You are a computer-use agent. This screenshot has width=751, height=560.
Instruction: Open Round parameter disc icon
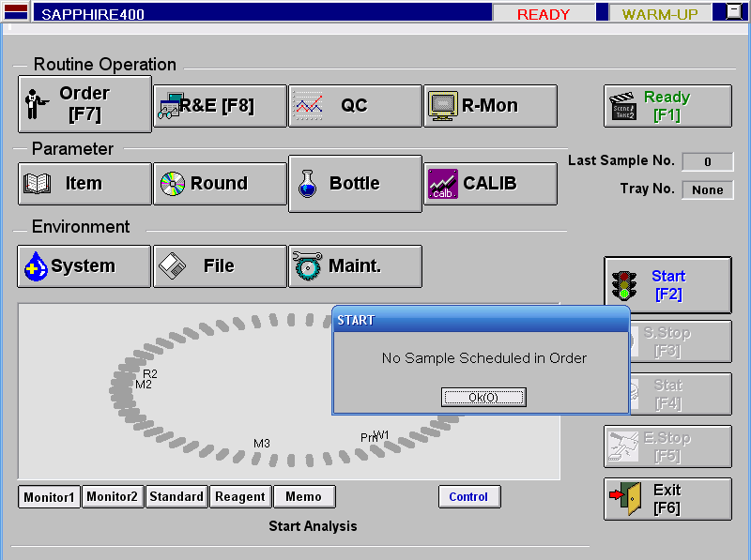coord(174,184)
